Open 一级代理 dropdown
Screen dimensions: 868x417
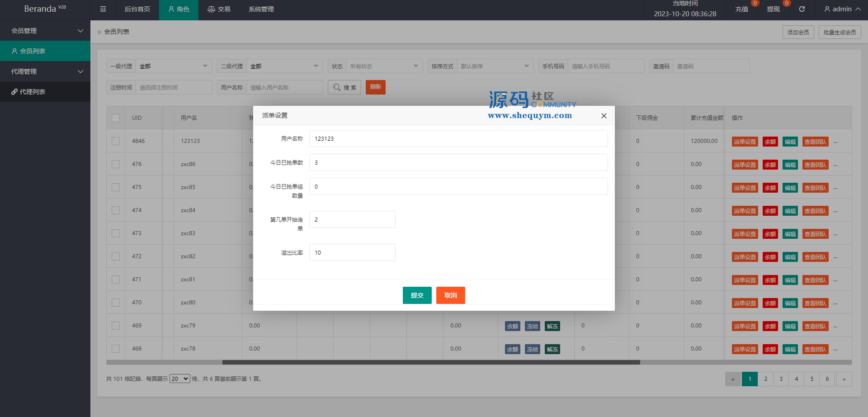[x=174, y=66]
